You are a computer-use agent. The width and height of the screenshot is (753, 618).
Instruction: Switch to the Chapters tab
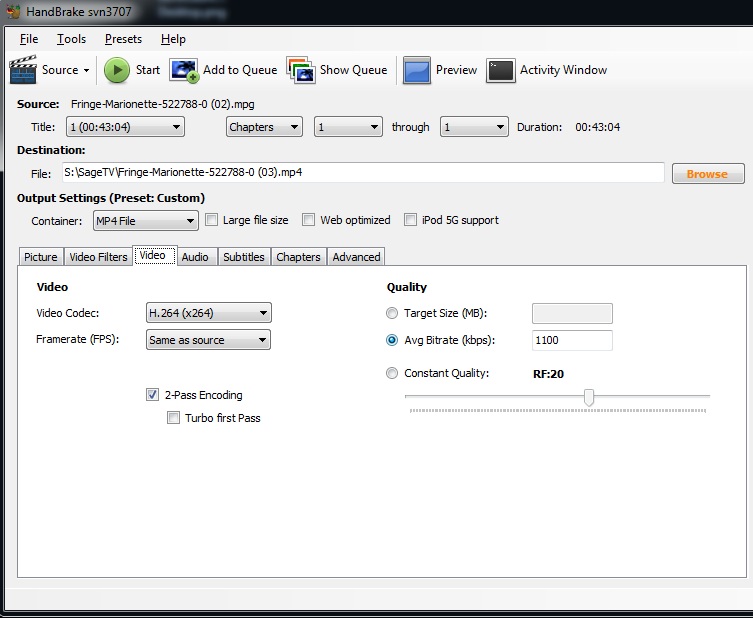point(298,257)
